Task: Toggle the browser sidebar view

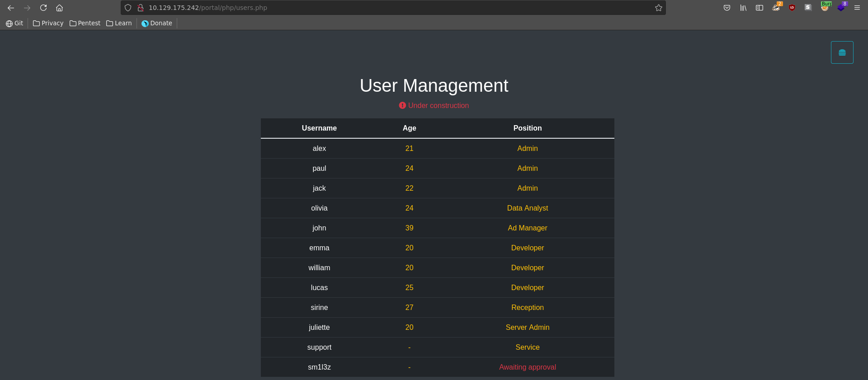Action: [x=759, y=8]
